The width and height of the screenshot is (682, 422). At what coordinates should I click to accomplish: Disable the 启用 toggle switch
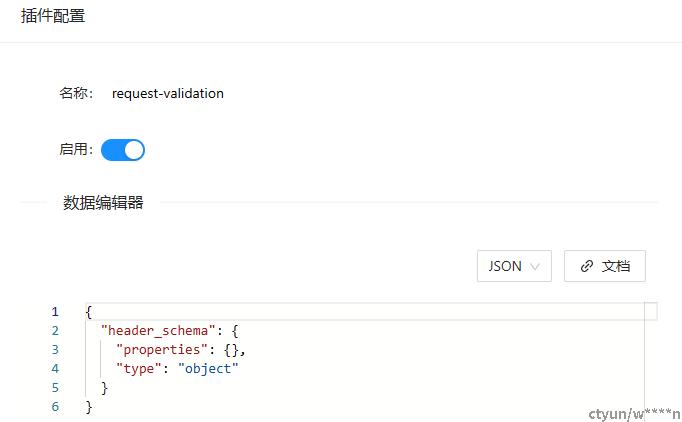tap(123, 150)
